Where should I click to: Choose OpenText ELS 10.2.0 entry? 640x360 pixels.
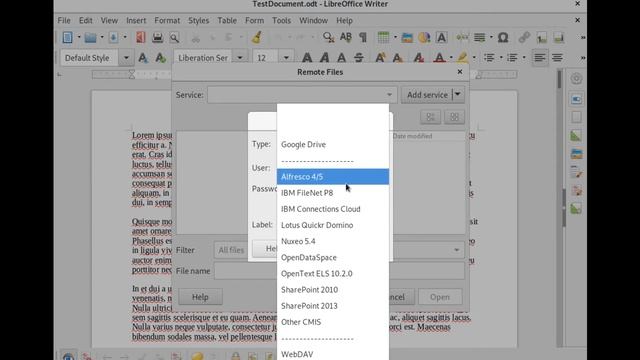tap(333, 273)
